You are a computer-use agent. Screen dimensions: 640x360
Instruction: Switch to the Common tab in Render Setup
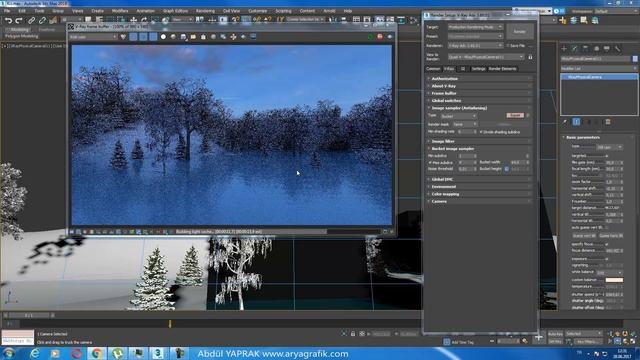tap(433, 69)
